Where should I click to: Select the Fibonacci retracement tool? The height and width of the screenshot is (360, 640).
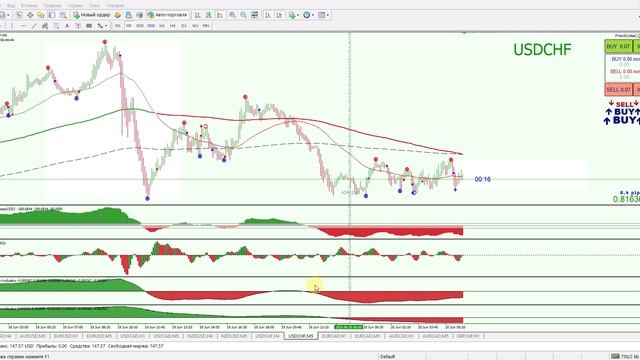pos(56,26)
